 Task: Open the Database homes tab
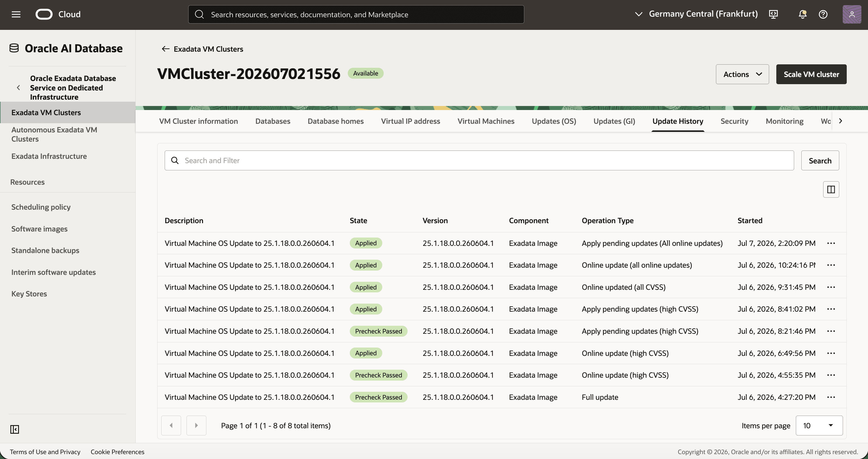click(x=336, y=121)
